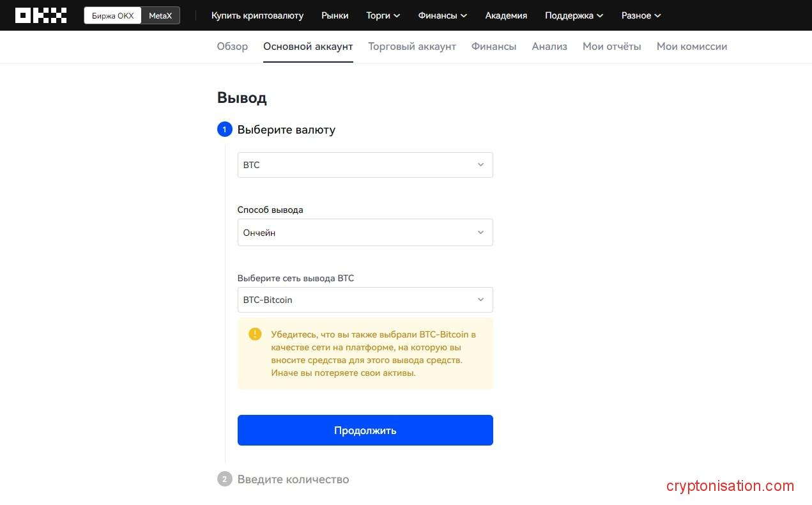Image resolution: width=812 pixels, height=505 pixels.
Task: Open the Способ вывода Ончейн dropdown
Action: click(365, 233)
